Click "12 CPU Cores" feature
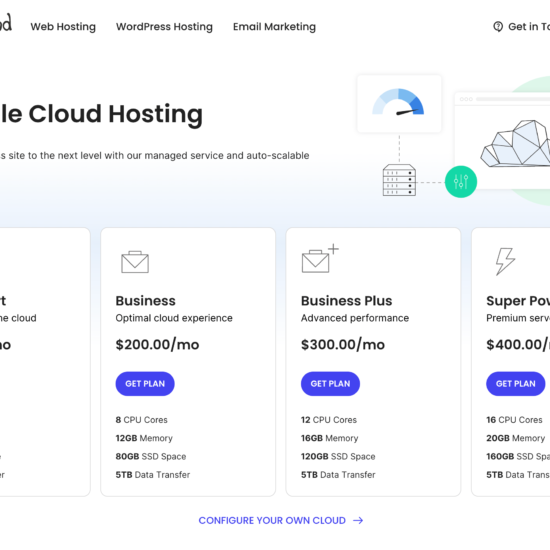Image resolution: width=550 pixels, height=550 pixels. (329, 420)
